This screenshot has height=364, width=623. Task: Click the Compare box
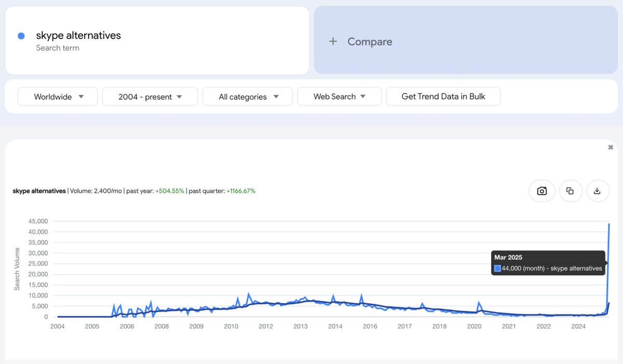pos(466,41)
